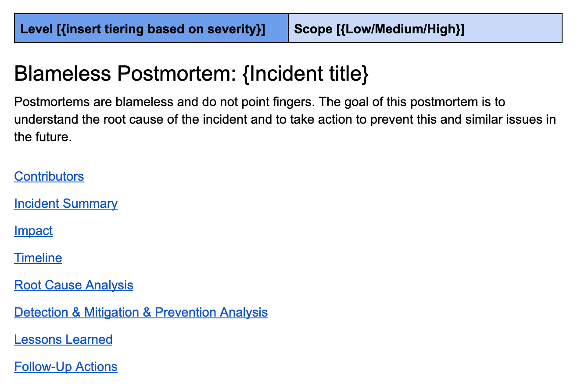Click the Blameless Postmortem heading text
The height and width of the screenshot is (385, 588).
coord(126,74)
